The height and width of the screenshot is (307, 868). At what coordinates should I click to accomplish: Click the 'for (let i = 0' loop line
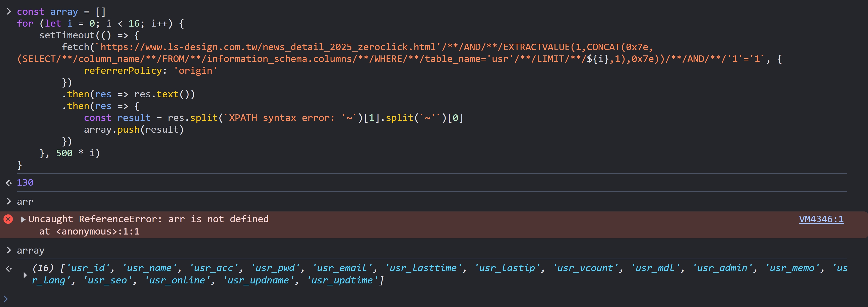pyautogui.click(x=100, y=24)
